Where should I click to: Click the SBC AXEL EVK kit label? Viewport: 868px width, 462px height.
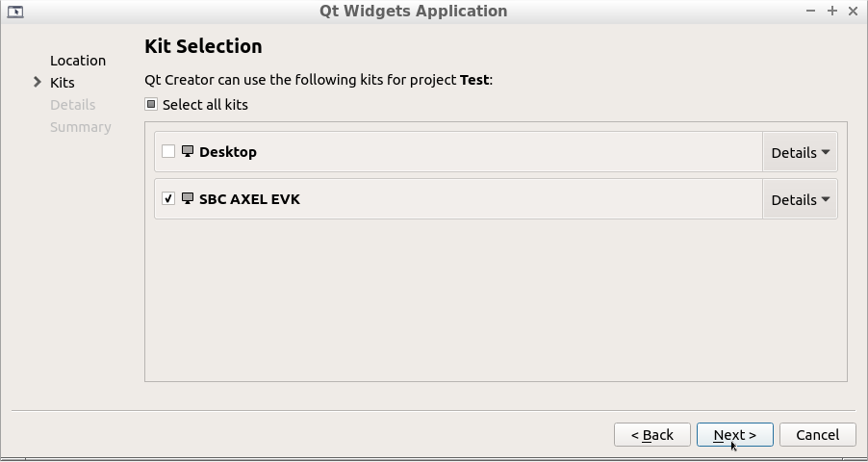click(249, 199)
